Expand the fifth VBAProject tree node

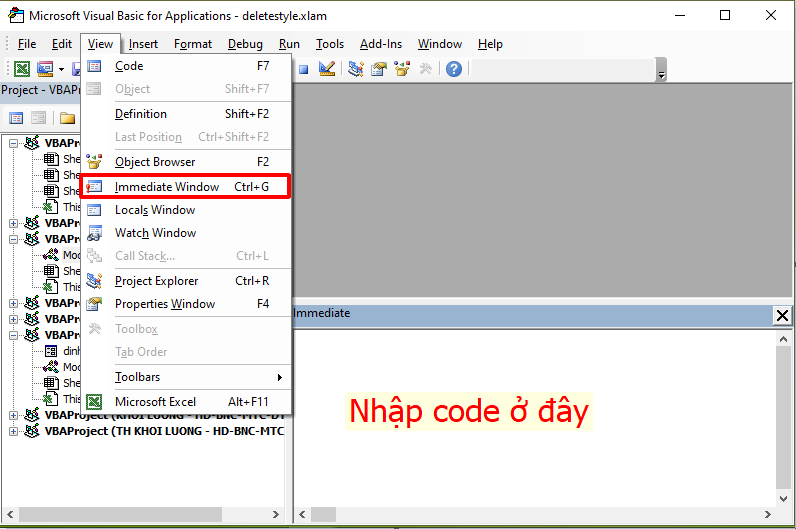click(x=13, y=319)
